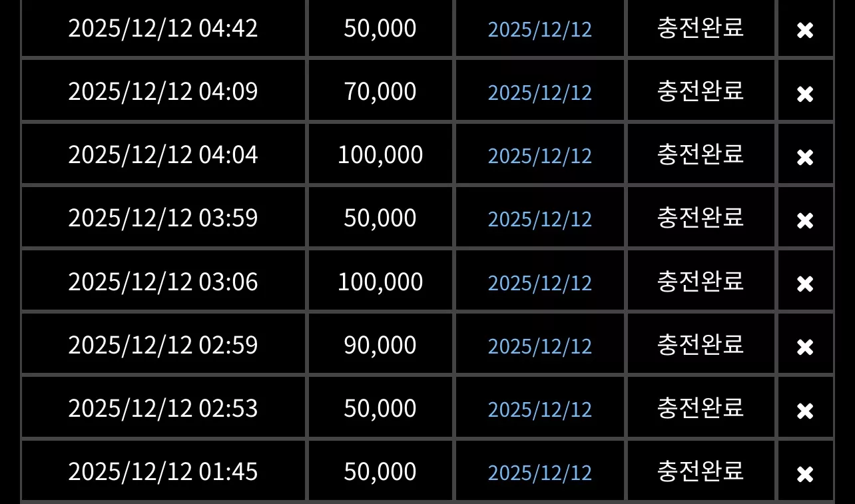This screenshot has height=504, width=855.
Task: Click blue date link next to 90,000
Action: [x=540, y=346]
